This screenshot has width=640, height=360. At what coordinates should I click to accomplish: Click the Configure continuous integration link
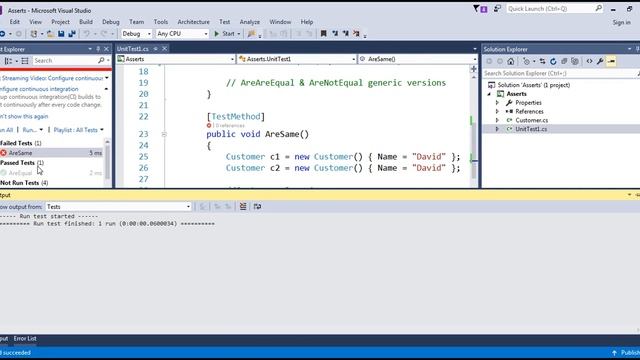[39, 89]
